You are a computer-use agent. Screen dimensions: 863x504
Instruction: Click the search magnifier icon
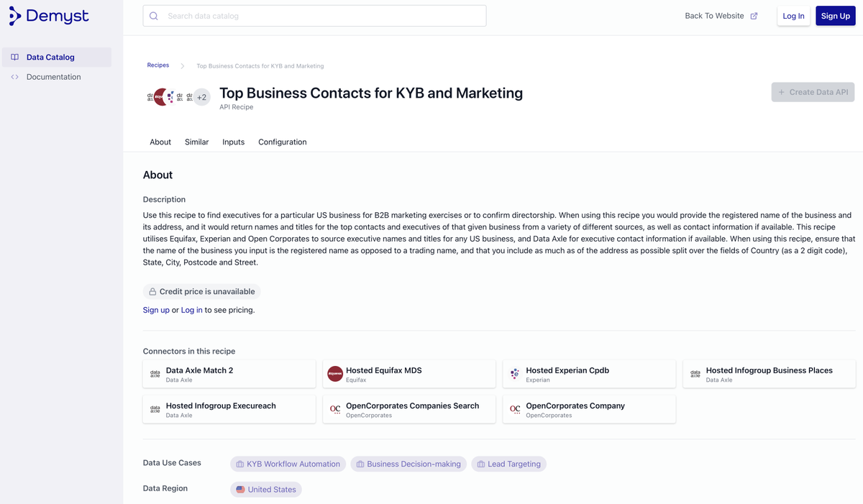154,16
